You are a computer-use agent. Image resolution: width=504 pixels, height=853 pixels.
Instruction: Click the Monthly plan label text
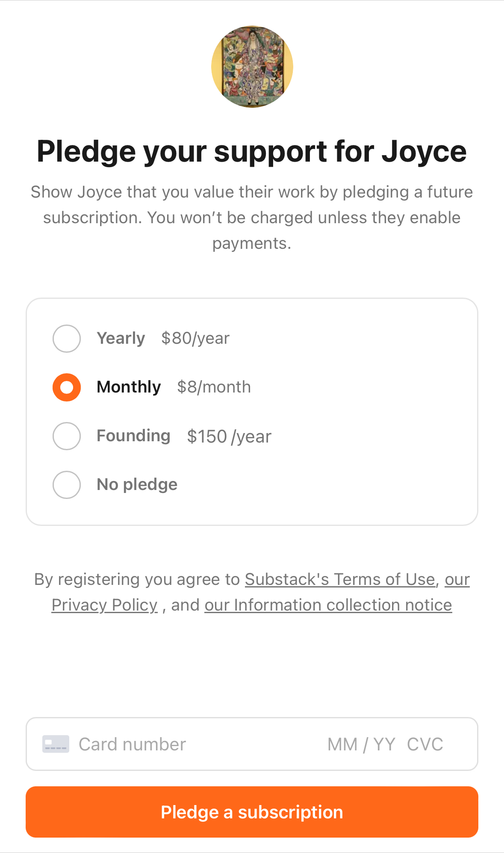tap(129, 387)
